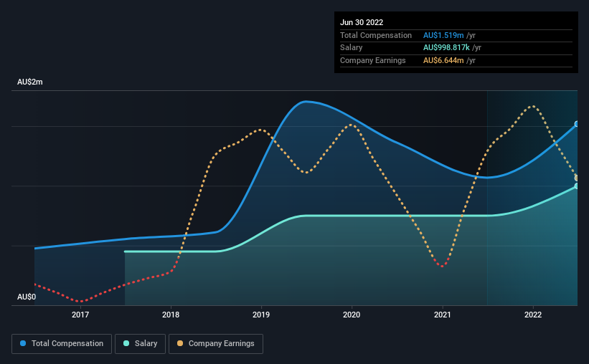Click the Company Earnings tooltip row label
589x364 pixels.
click(x=373, y=60)
